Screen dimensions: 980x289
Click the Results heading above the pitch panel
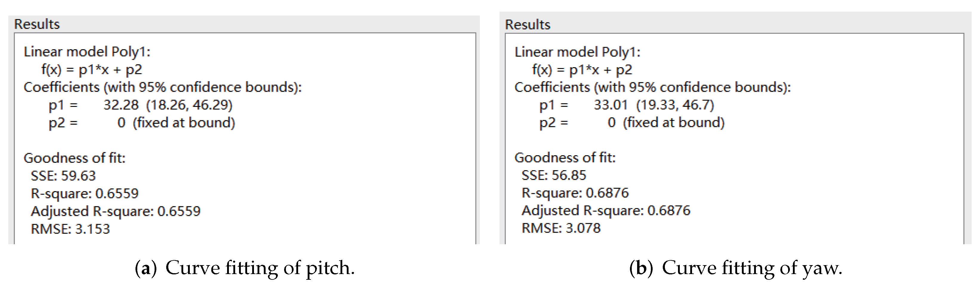tap(37, 24)
